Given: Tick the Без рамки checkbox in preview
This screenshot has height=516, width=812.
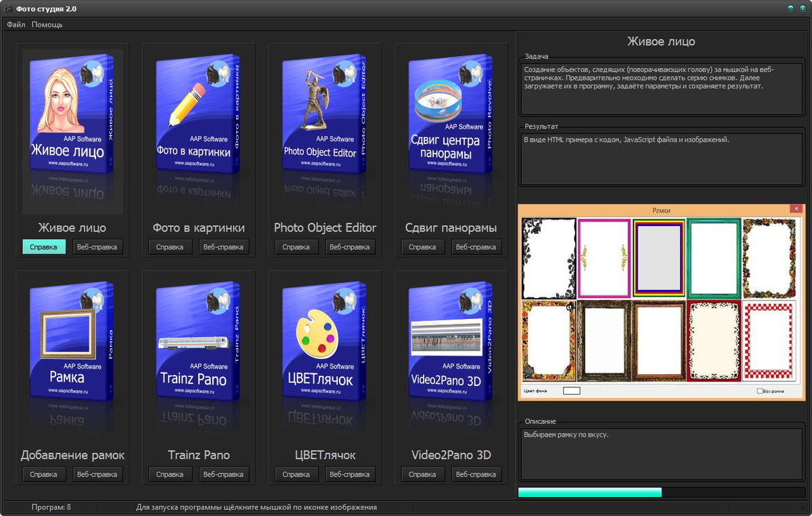Looking at the screenshot, I should click(759, 391).
